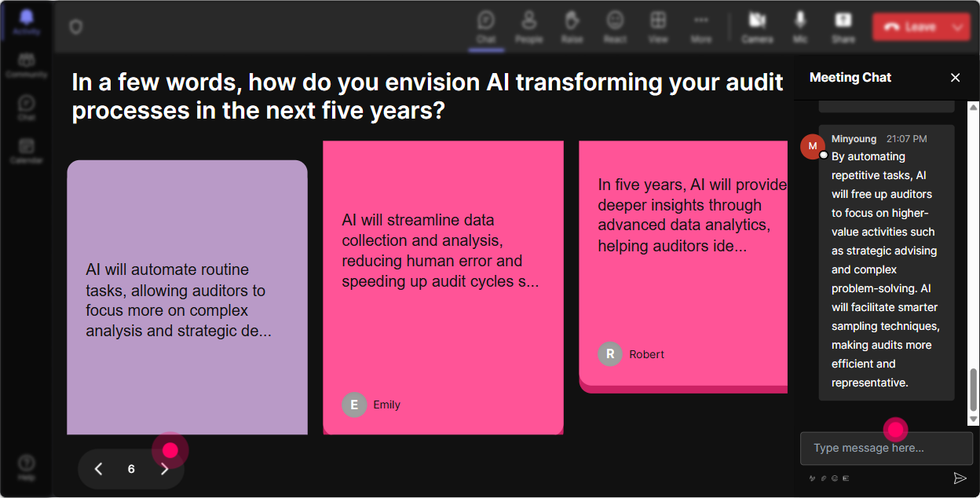
Task: Open Emily's pink response card
Action: (443, 287)
